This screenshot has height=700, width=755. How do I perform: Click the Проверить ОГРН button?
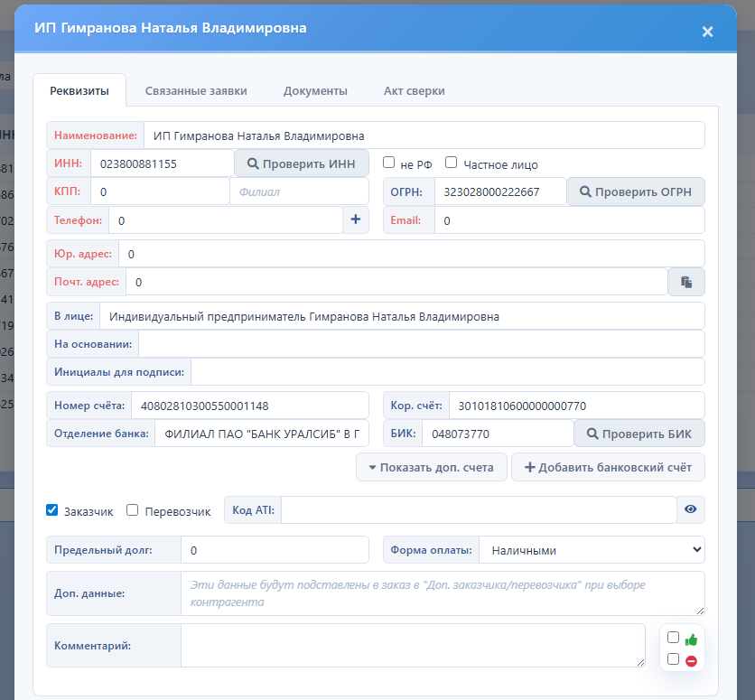point(636,191)
